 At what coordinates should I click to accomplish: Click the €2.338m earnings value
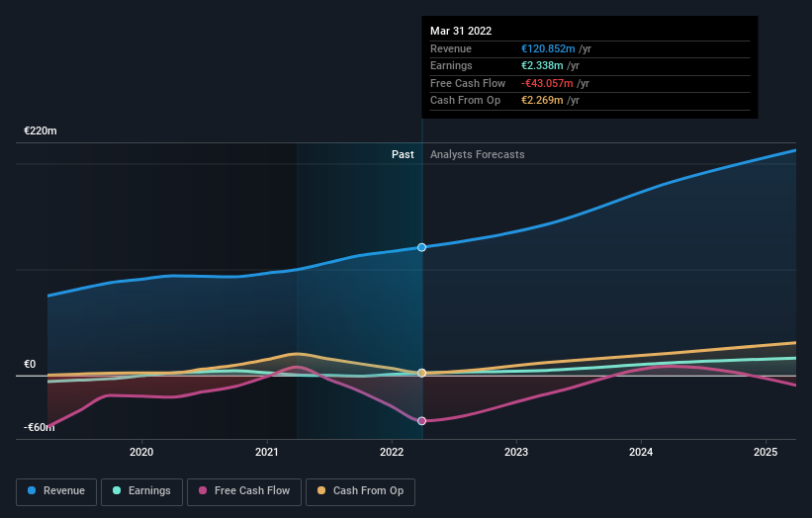point(542,65)
